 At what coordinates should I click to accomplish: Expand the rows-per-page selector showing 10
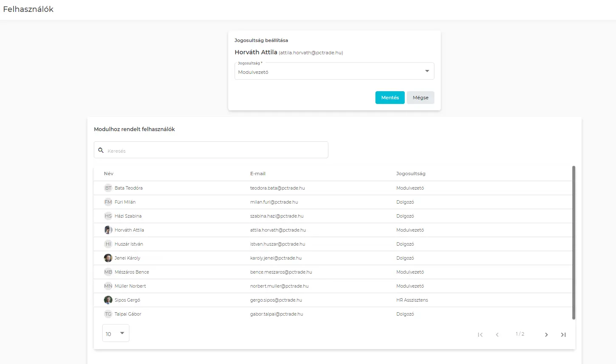(x=115, y=333)
